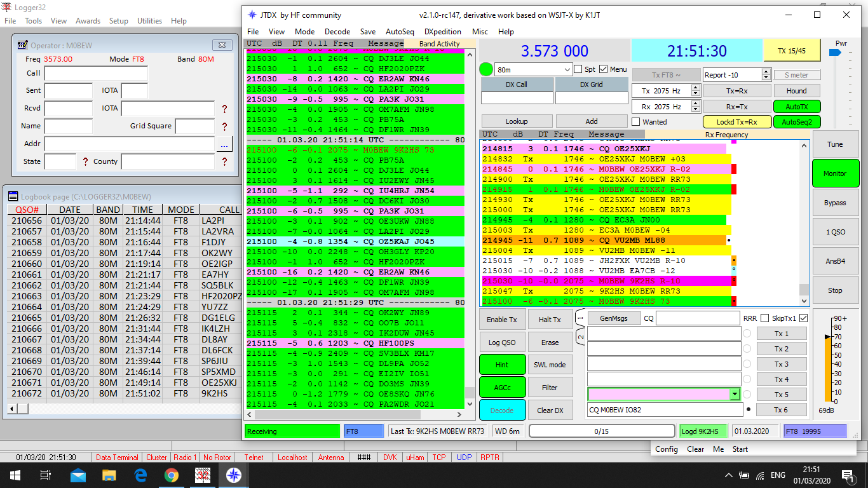Switch to message tab 2
868x488 pixels.
point(580,335)
